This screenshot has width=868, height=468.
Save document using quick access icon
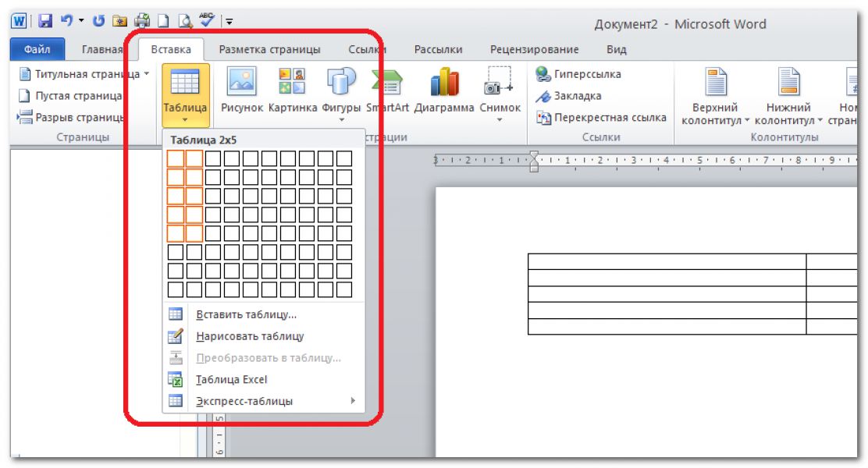pyautogui.click(x=44, y=21)
